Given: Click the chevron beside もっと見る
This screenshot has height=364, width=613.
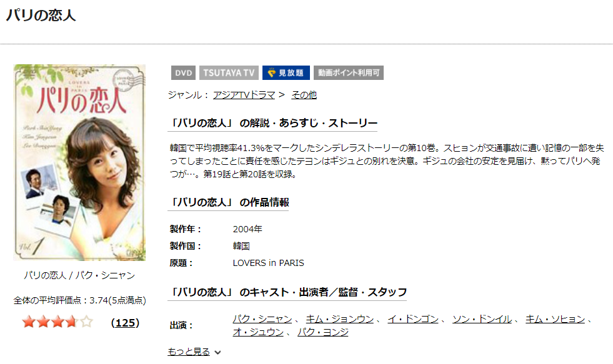Looking at the screenshot, I should tap(217, 352).
